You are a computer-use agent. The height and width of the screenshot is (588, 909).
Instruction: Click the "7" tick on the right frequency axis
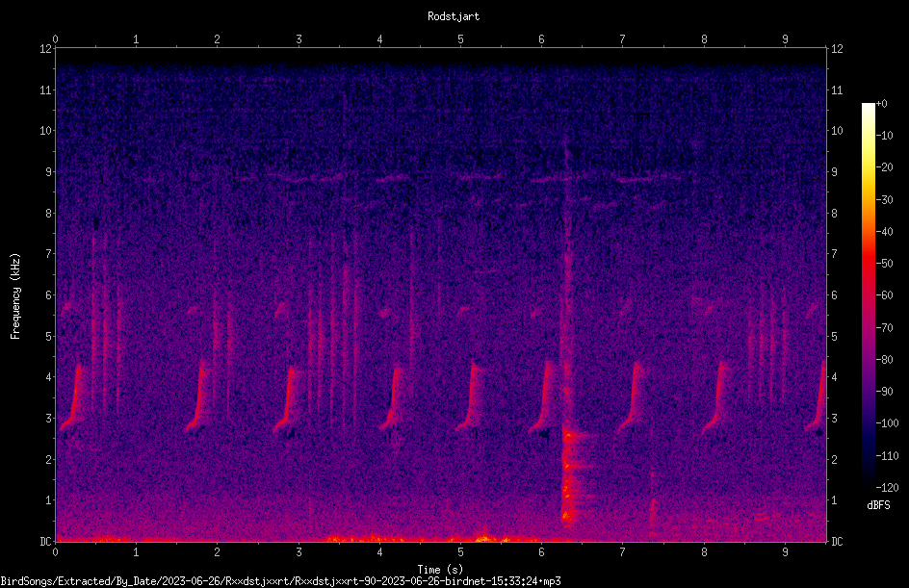point(834,254)
